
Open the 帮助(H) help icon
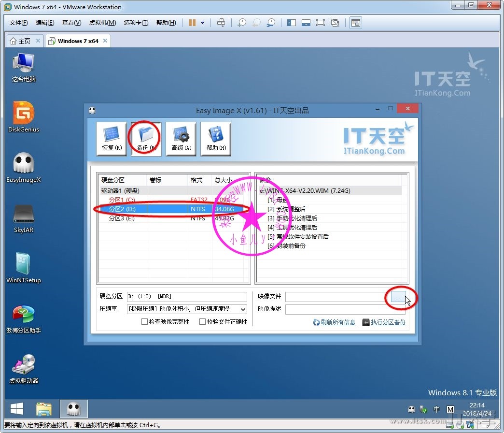pos(216,138)
